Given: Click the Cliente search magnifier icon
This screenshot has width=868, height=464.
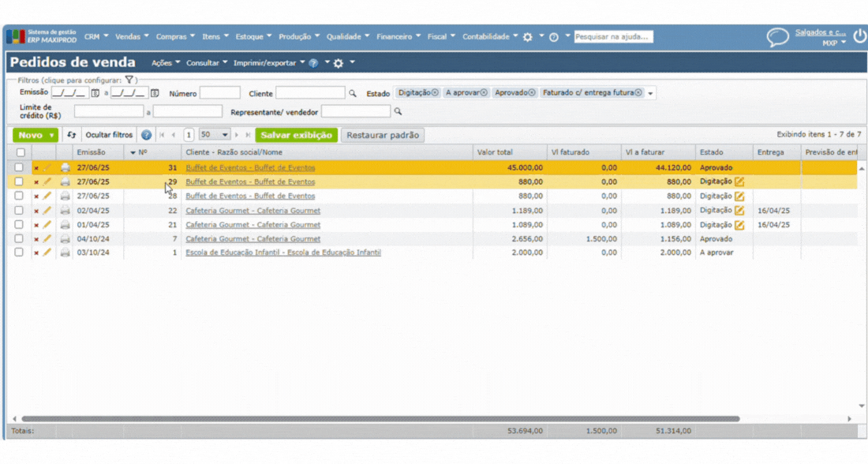Looking at the screenshot, I should click(353, 93).
